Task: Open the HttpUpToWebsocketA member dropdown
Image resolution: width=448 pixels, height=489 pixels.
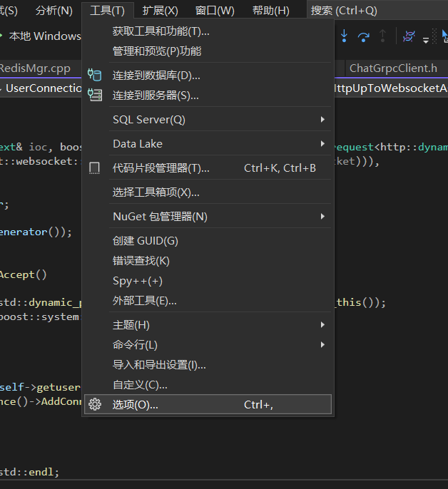Action: pyautogui.click(x=391, y=88)
